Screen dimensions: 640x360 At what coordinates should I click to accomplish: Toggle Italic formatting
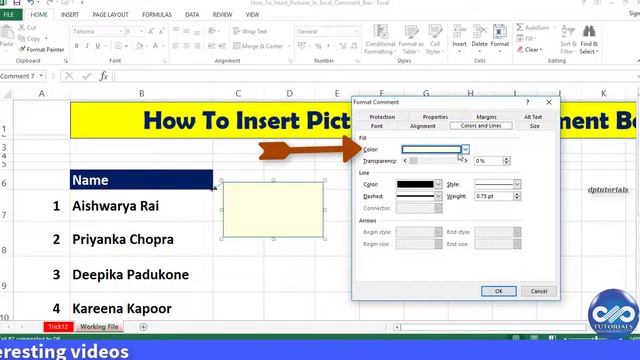click(87, 46)
